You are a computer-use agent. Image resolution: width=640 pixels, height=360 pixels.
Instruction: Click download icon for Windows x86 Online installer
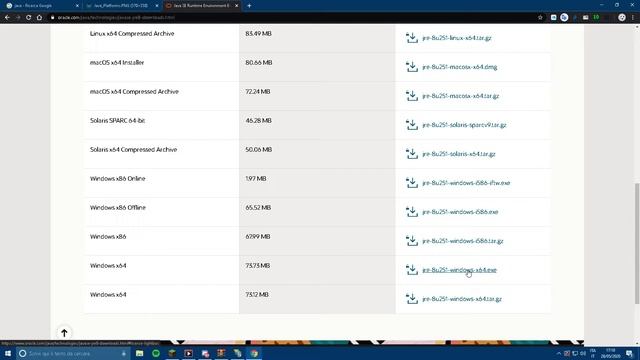(x=412, y=182)
